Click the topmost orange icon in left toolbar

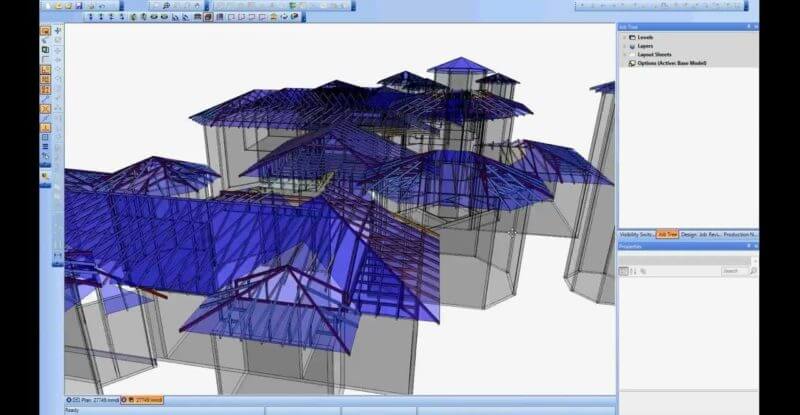[45, 31]
